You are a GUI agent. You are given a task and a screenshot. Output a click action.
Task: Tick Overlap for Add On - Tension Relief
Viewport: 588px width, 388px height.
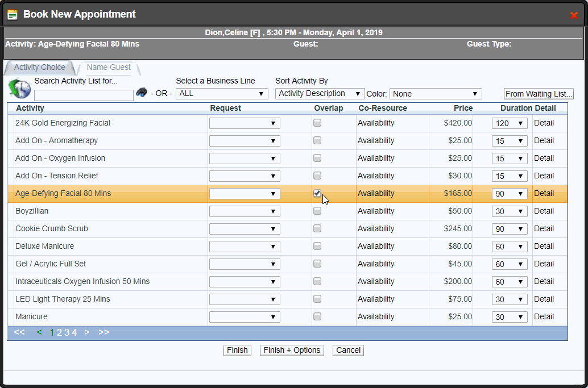point(317,176)
